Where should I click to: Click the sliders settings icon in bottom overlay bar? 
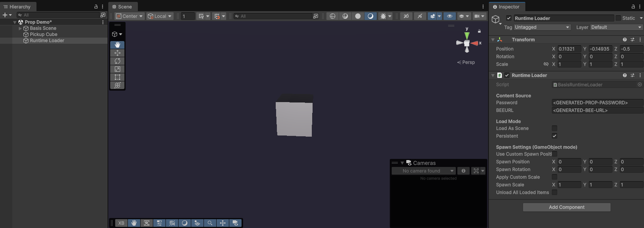coord(159,223)
